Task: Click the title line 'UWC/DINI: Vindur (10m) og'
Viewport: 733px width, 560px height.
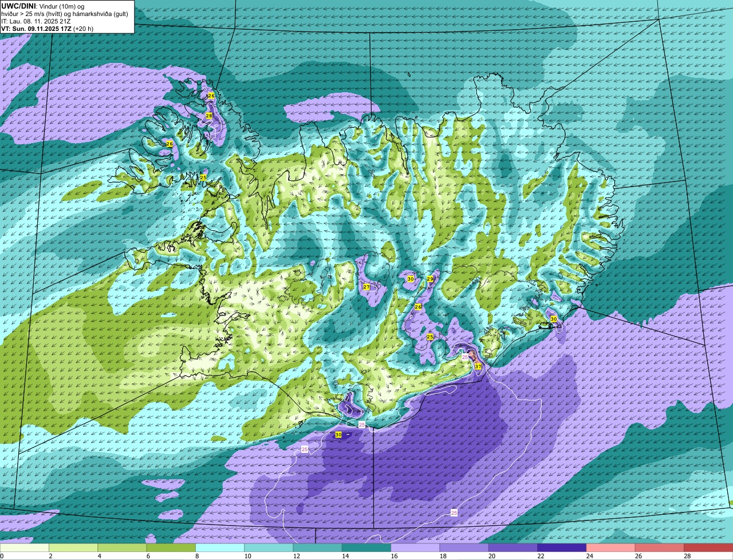Action: click(x=43, y=6)
